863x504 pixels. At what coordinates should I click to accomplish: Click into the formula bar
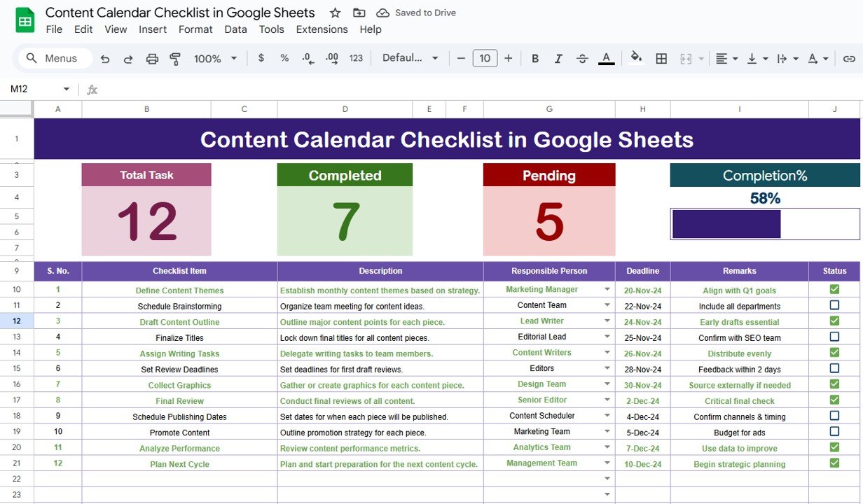480,89
